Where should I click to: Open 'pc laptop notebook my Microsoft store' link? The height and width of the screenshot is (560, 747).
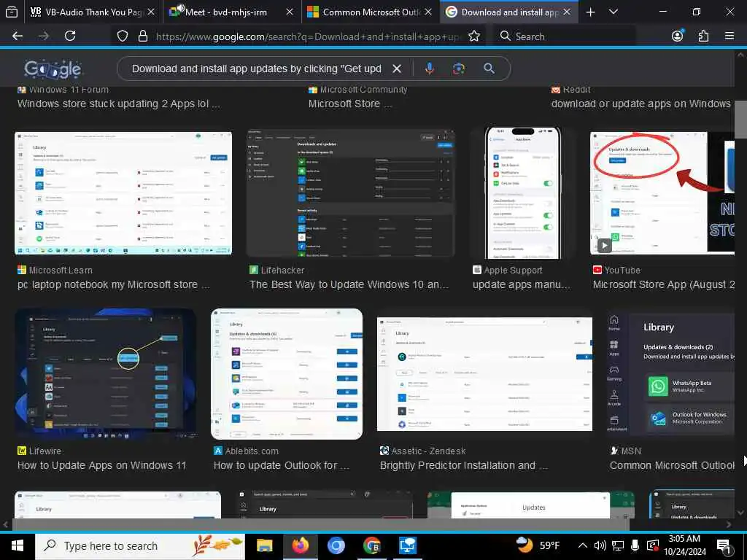point(113,285)
